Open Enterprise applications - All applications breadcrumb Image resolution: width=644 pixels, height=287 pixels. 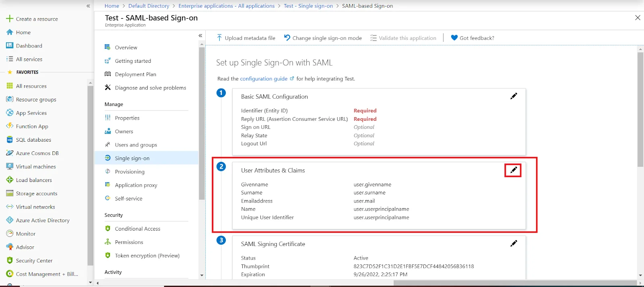227,6
